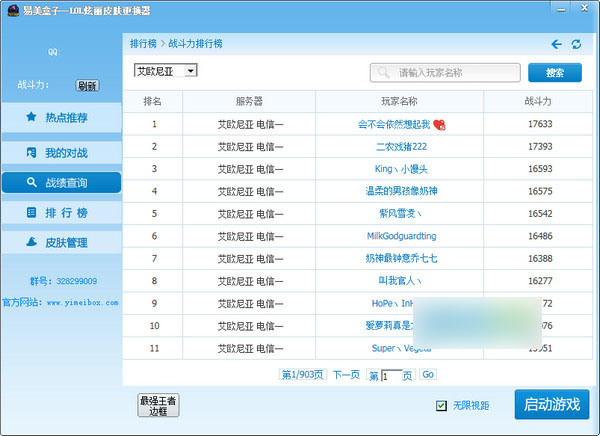Viewport: 600px width, 436px height.
Task: Go to 我的对战 section
Action: click(62, 153)
